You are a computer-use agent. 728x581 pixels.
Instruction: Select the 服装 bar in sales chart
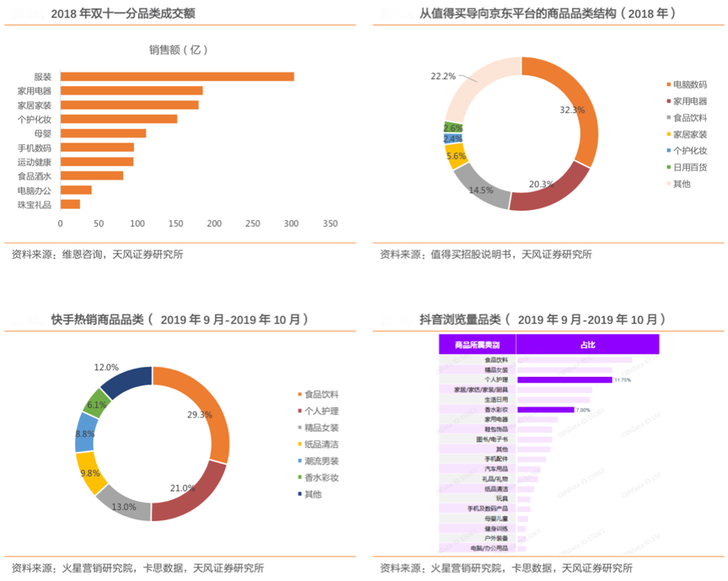pos(177,77)
